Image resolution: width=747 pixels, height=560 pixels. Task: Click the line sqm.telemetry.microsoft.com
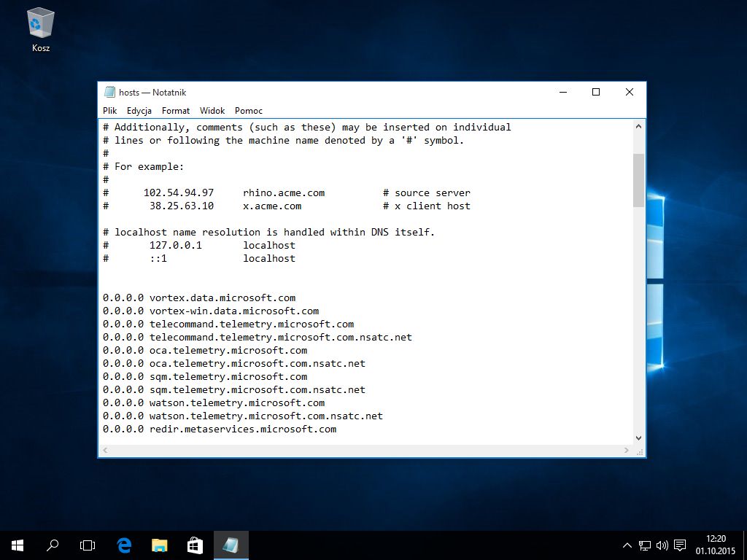205,377
